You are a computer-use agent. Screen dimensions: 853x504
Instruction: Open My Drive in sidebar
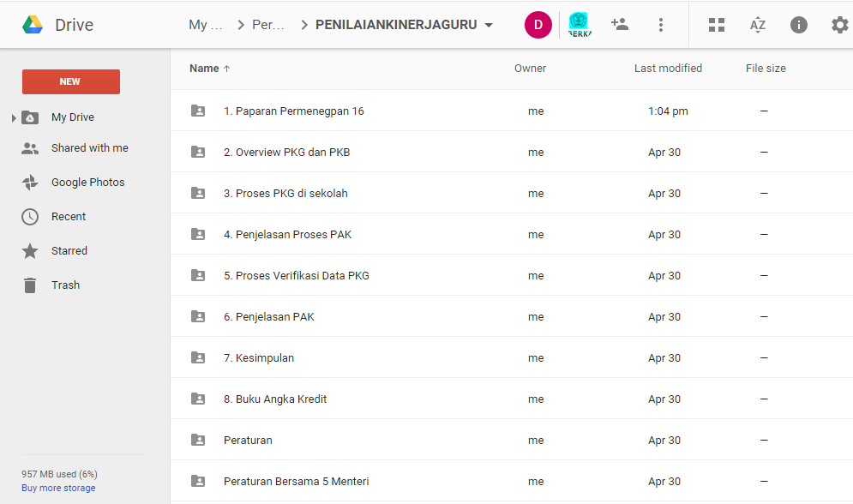(72, 117)
